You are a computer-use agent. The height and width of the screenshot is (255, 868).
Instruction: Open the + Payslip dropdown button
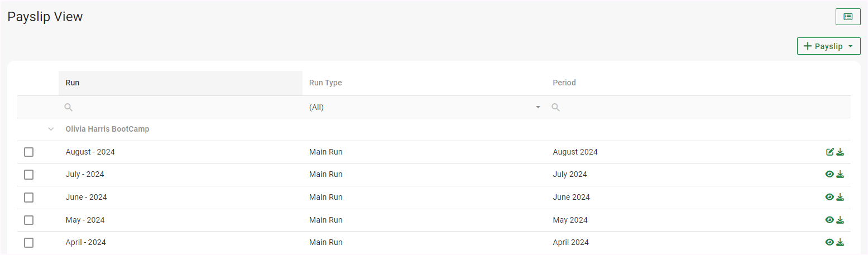(x=828, y=46)
